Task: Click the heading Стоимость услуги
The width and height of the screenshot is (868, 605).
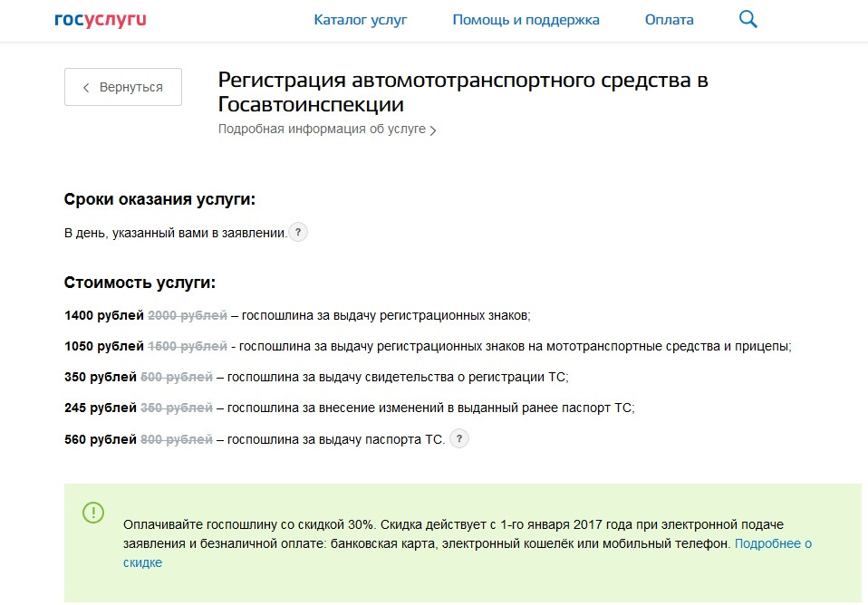Action: [140, 283]
